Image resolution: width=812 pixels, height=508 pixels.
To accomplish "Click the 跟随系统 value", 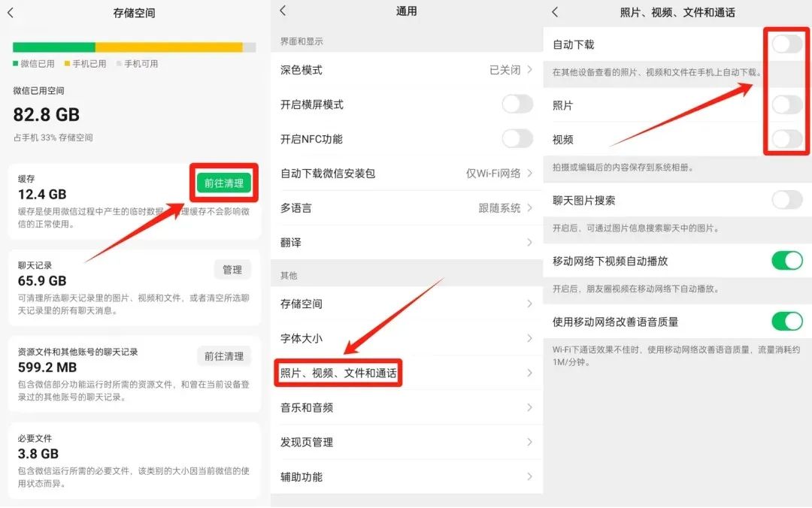I will click(499, 207).
